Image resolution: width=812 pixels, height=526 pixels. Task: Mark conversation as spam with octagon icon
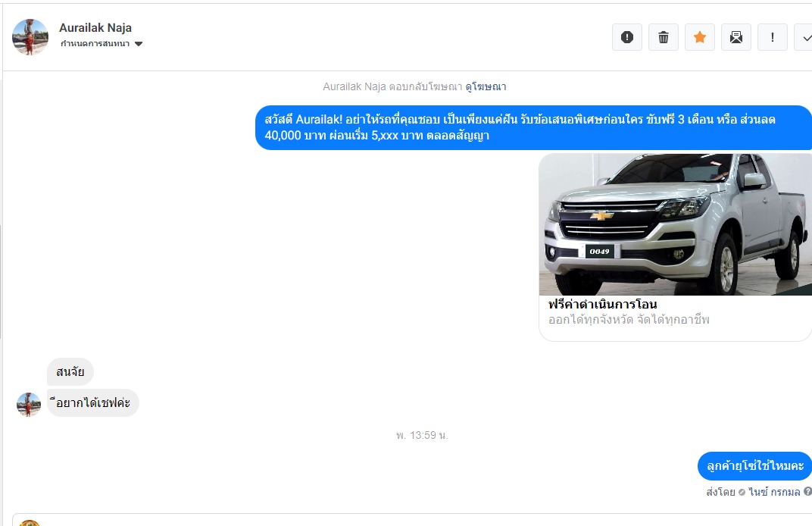(x=626, y=37)
